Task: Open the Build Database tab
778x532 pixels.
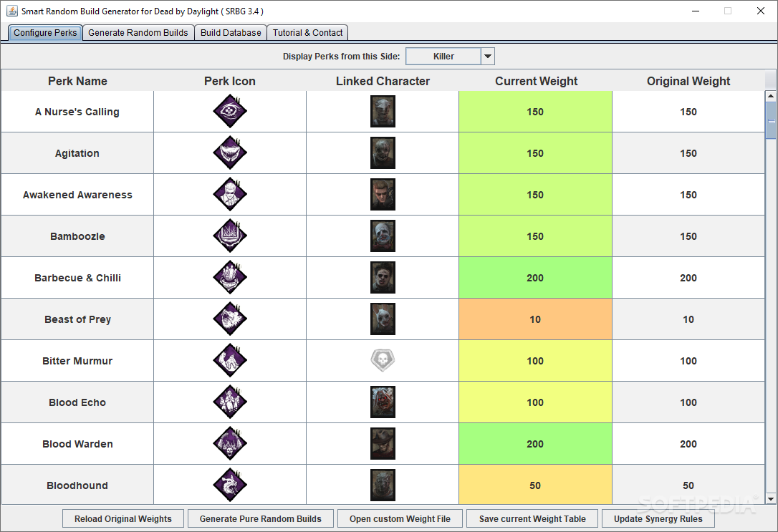Action: (x=231, y=33)
